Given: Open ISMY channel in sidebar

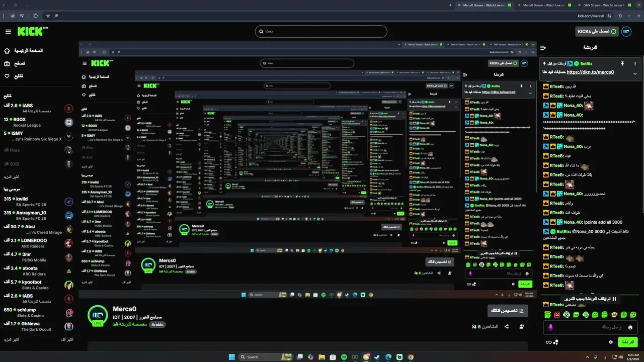Looking at the screenshot, I should tap(38, 136).
